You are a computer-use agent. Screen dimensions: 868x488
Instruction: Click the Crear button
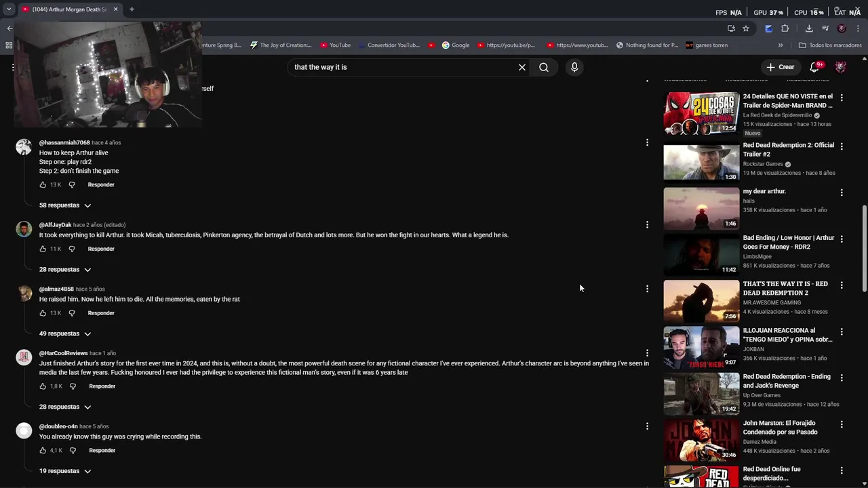coord(780,67)
